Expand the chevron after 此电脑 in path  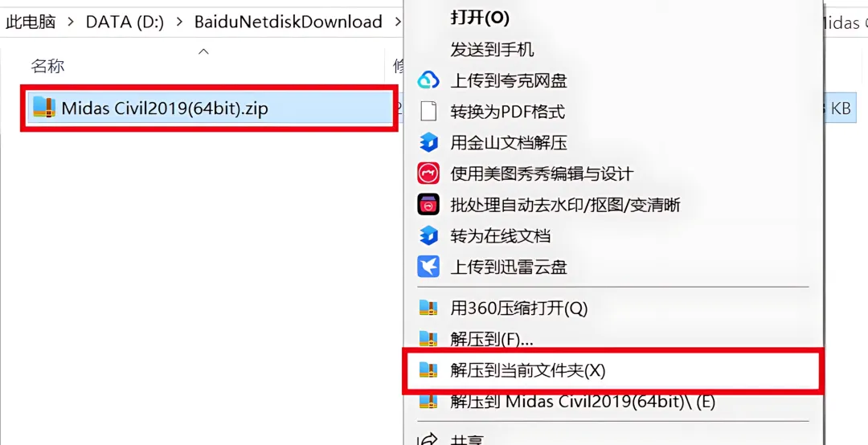pyautogui.click(x=70, y=22)
